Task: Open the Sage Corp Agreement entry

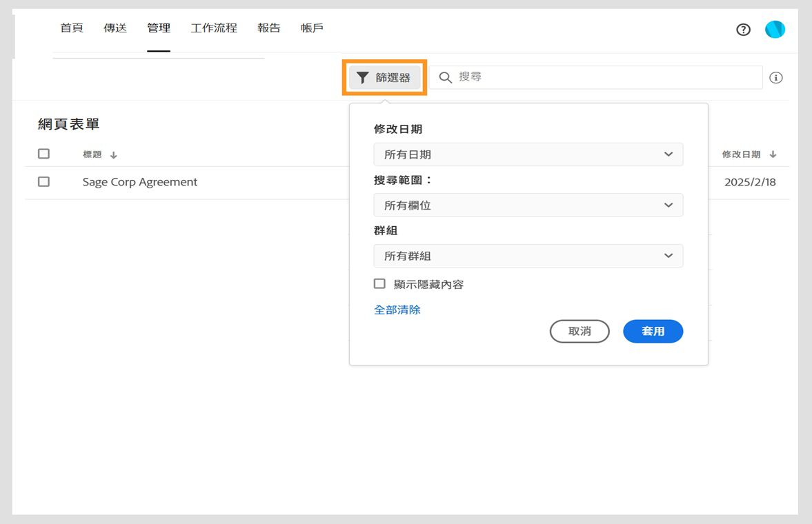Action: pos(140,182)
